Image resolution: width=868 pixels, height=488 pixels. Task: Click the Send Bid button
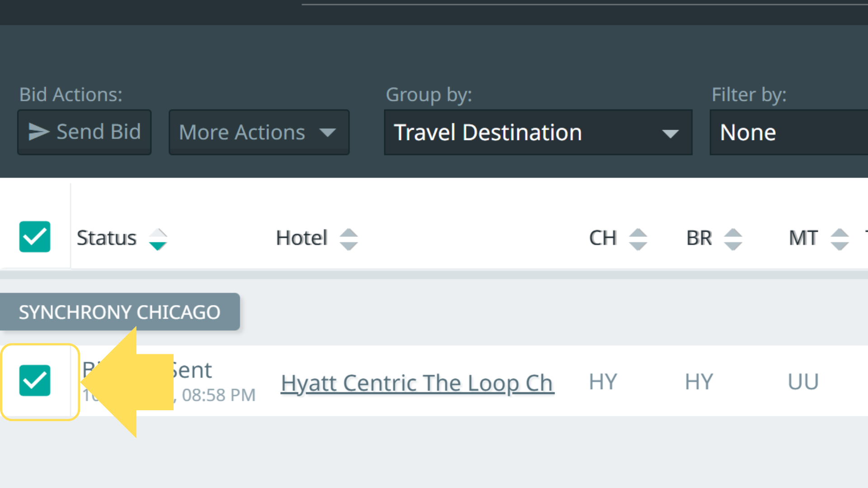[85, 132]
